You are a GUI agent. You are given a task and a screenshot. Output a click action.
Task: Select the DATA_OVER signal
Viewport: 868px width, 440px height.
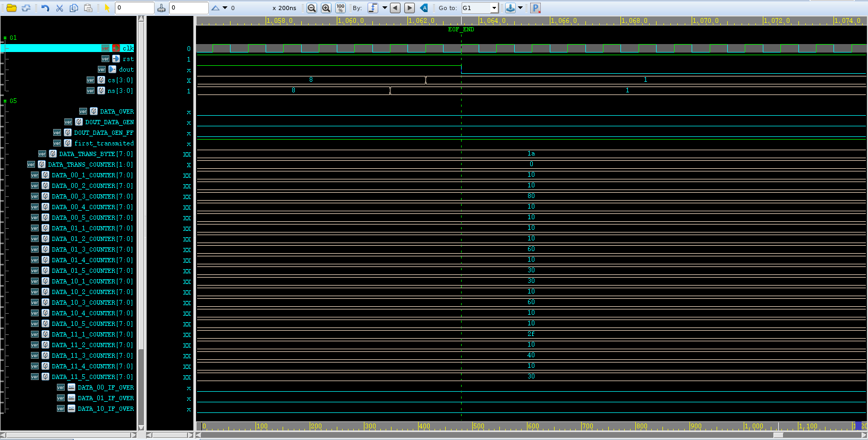(117, 111)
